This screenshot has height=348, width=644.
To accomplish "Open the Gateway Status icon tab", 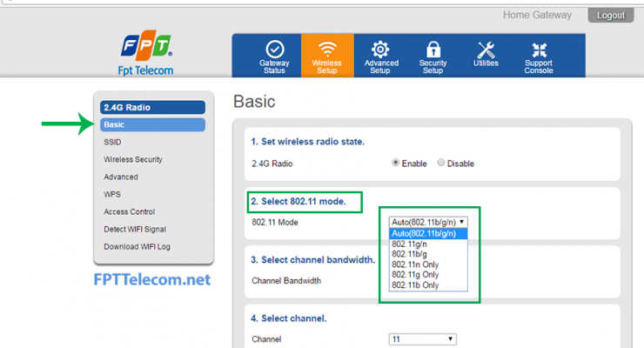I will (274, 57).
